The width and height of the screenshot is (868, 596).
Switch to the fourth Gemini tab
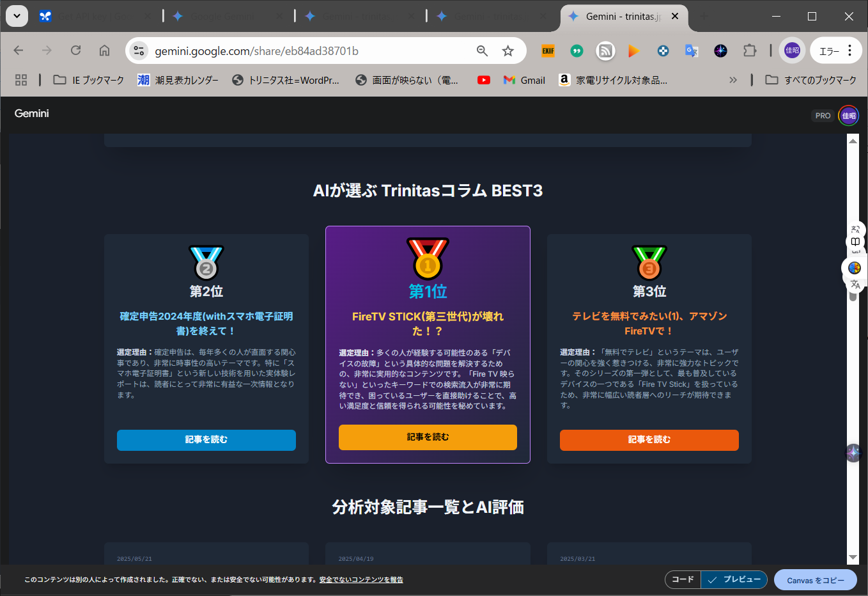tap(492, 16)
